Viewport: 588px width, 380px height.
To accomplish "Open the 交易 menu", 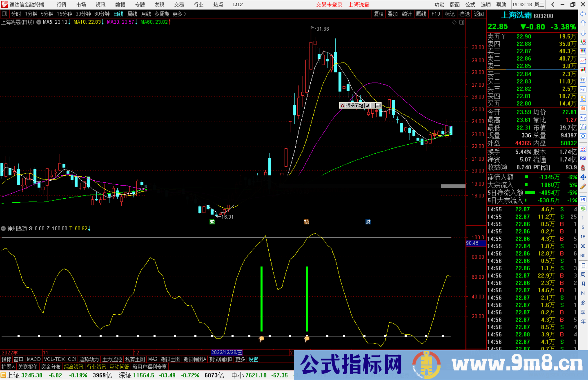I will coord(179,4).
